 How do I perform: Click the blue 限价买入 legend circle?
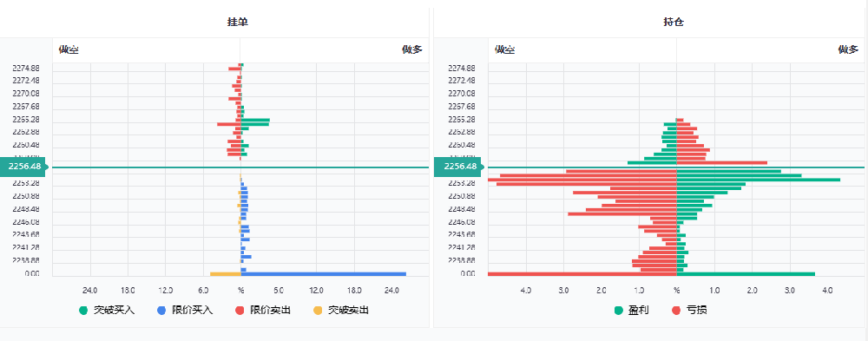tap(161, 311)
